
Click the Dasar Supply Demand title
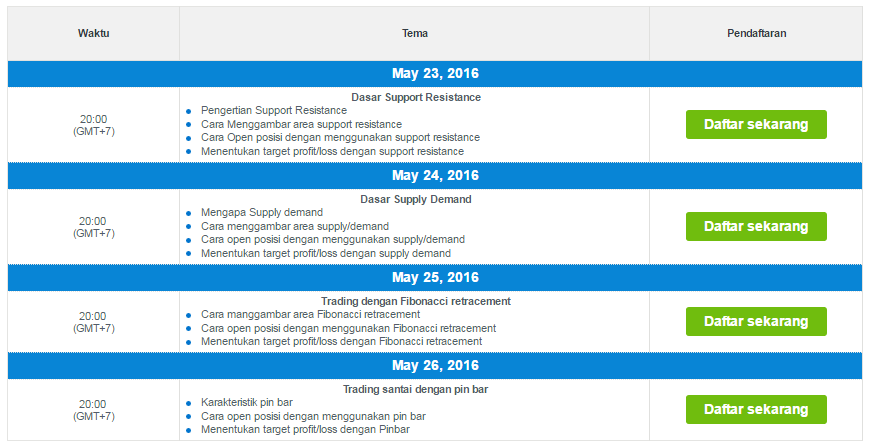416,199
